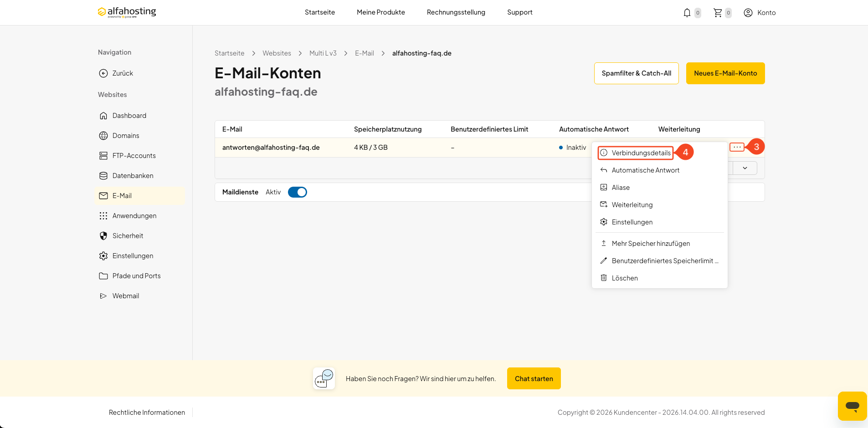
Task: Toggle the Maildienste Aktiv switch
Action: click(298, 192)
